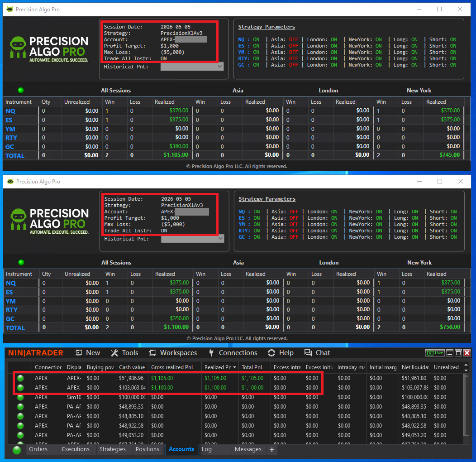The height and width of the screenshot is (462, 476).
Task: Sort by the Connection column header
Action: [48, 367]
